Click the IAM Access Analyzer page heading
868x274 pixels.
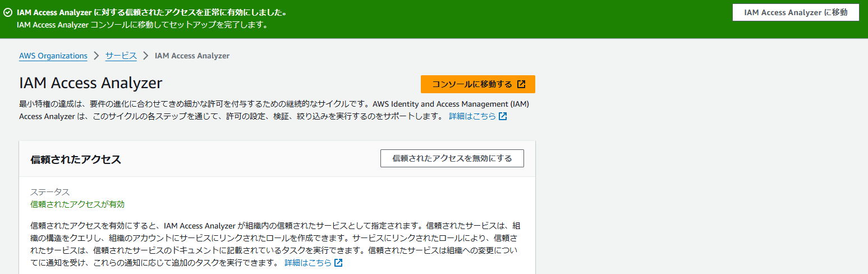91,83
